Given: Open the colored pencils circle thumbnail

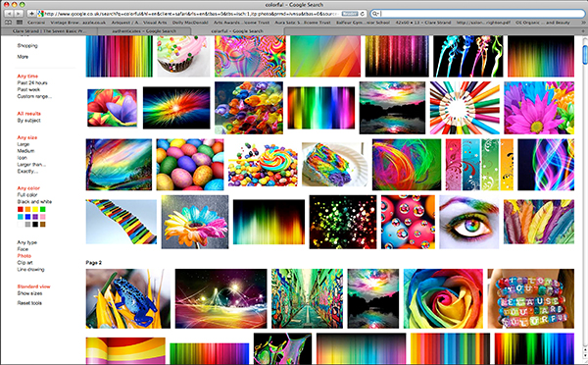Looking at the screenshot, I should (465, 108).
